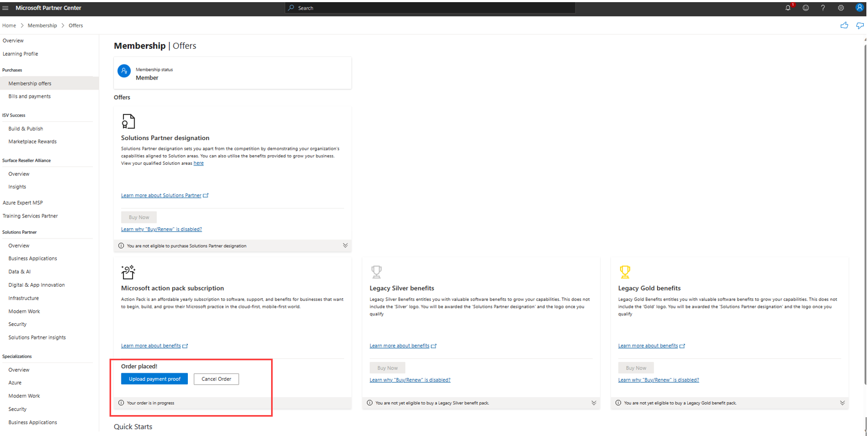Click Buy Now for Legacy Silver benefits
868x436 pixels.
(x=388, y=368)
